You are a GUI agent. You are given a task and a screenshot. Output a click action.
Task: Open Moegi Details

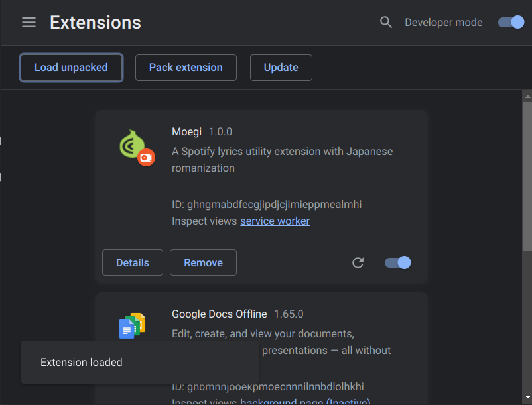(132, 262)
